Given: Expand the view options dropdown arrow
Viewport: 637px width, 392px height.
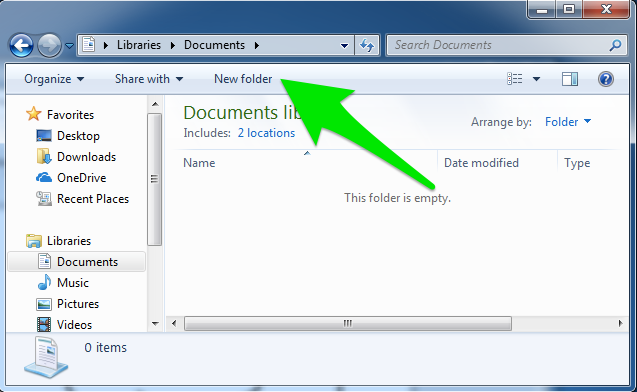Looking at the screenshot, I should pyautogui.click(x=536, y=79).
